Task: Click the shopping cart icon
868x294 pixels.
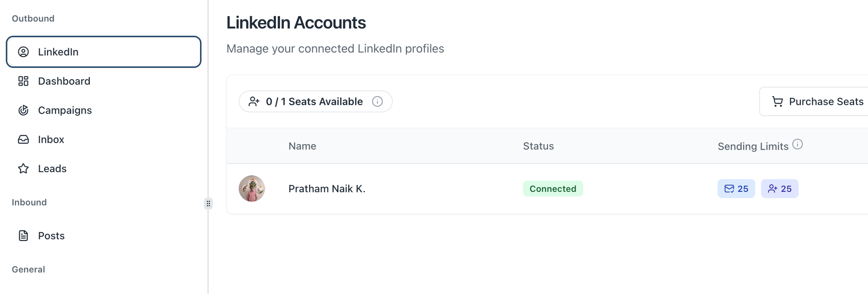Action: 777,101
